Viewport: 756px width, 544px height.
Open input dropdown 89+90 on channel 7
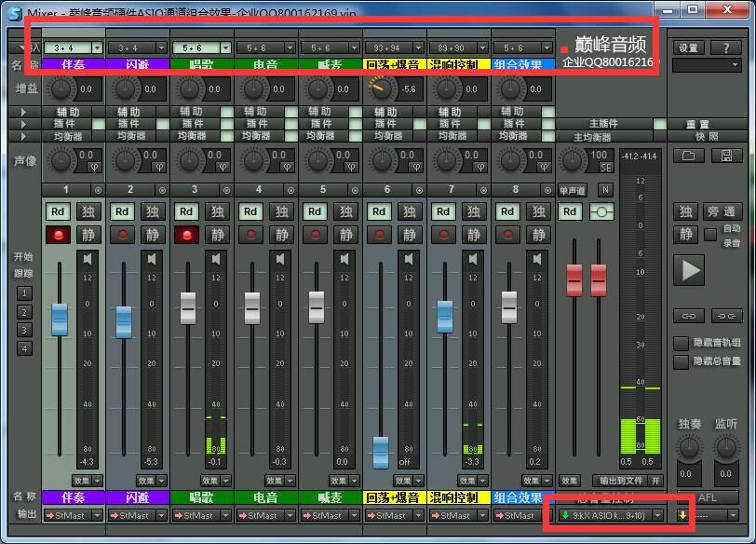click(x=482, y=48)
